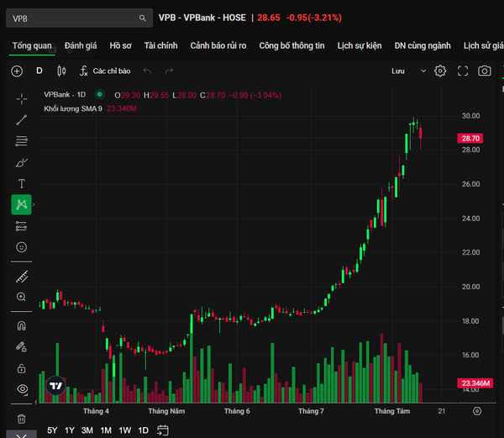Select the trend line drawing tool
504x438 pixels.
22,120
